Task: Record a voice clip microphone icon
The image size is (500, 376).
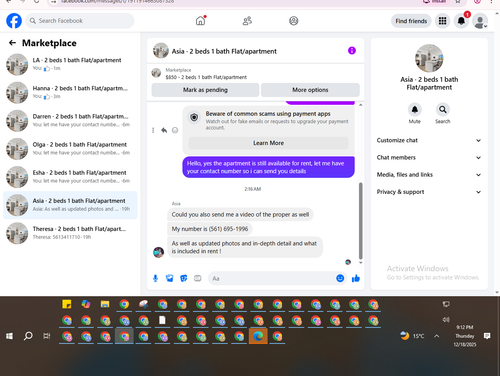Action: (x=155, y=278)
